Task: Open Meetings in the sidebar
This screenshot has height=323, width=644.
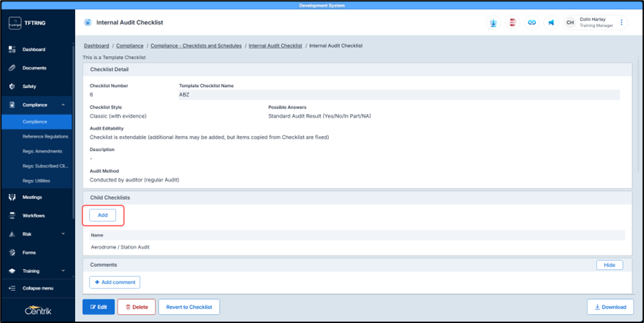Action: 32,197
